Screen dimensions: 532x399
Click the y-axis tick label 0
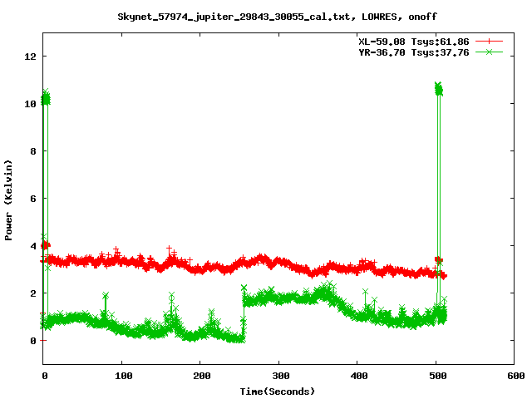pyautogui.click(x=33, y=341)
